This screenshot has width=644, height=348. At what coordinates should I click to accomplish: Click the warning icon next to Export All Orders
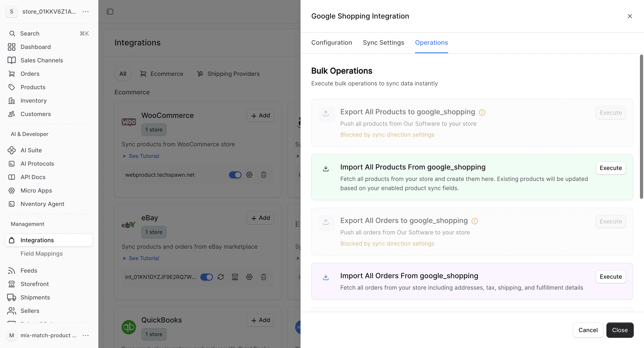pos(475,221)
